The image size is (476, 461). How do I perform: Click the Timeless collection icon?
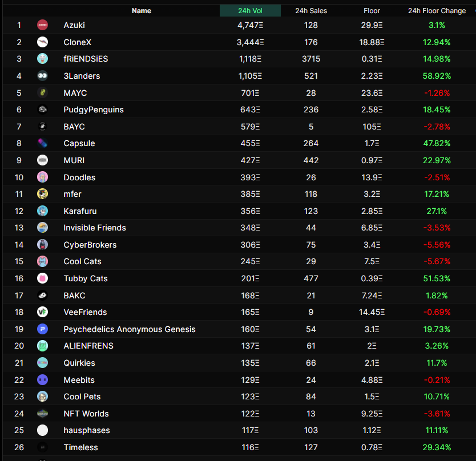pos(42,447)
